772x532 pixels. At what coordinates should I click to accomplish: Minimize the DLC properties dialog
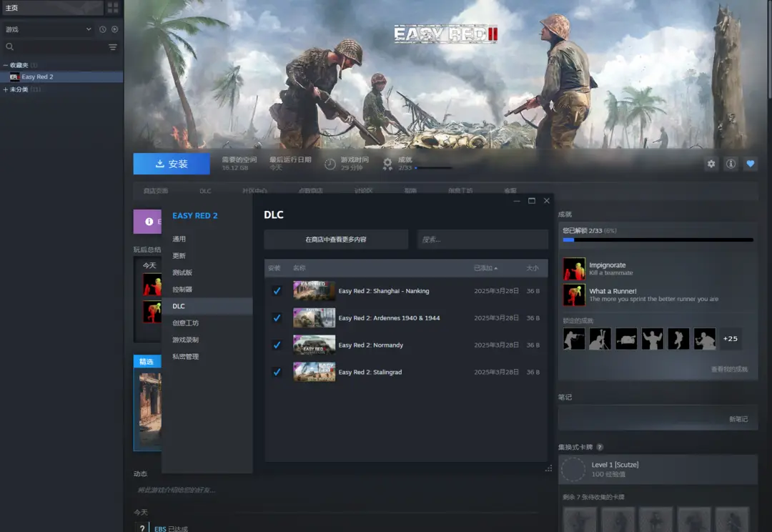[517, 201]
